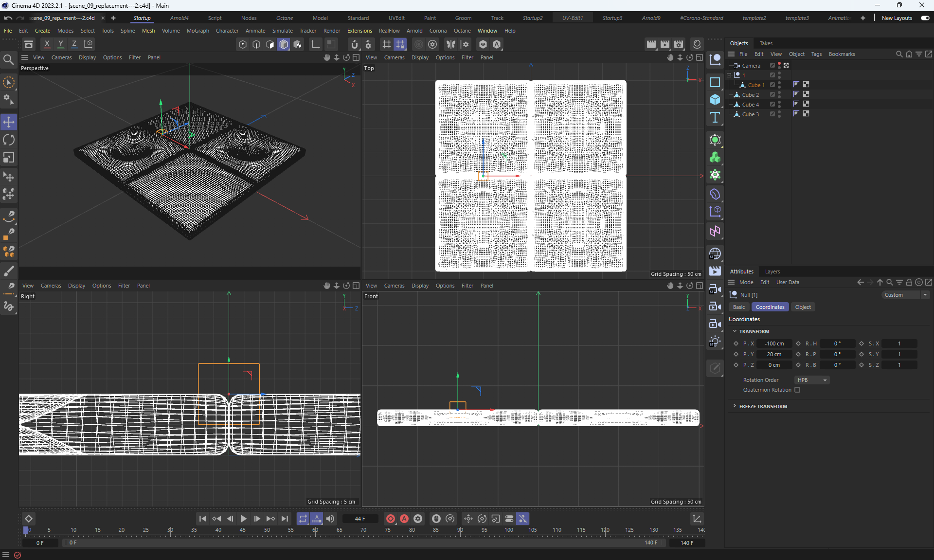Open the MoGraph menu
This screenshot has height=560, width=934.
[198, 31]
